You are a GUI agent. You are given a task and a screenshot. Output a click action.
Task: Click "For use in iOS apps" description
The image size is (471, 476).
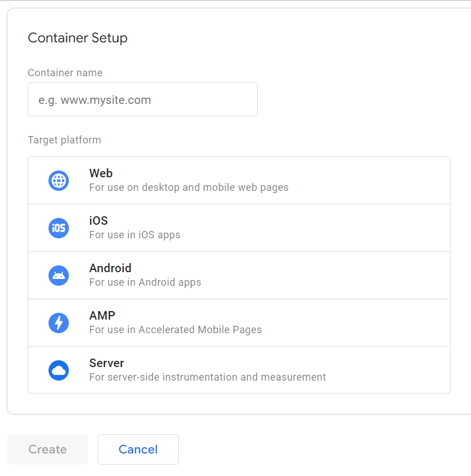pos(135,235)
